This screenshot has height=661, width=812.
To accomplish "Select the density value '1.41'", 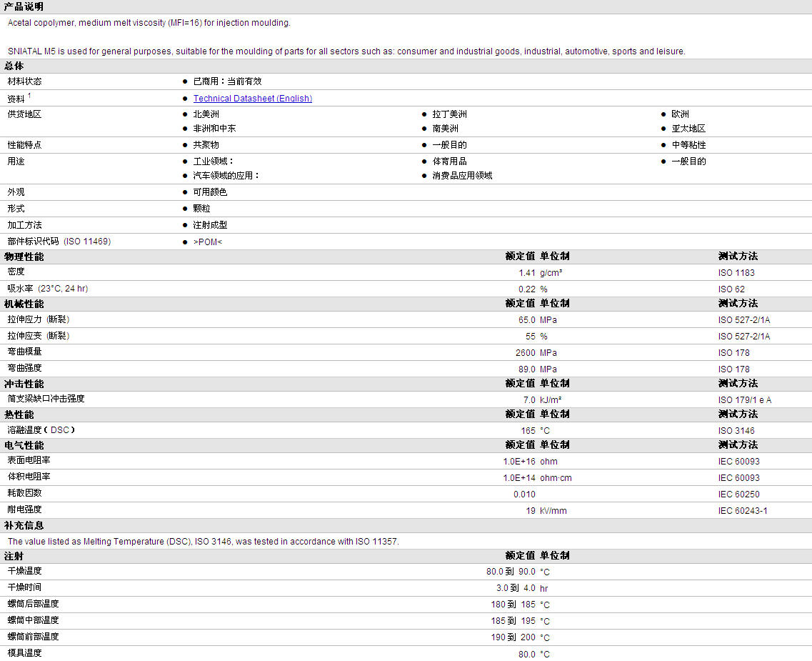I will (x=527, y=273).
